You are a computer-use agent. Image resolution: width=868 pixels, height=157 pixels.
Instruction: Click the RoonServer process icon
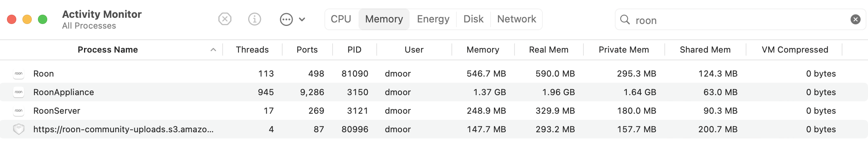[x=19, y=111]
